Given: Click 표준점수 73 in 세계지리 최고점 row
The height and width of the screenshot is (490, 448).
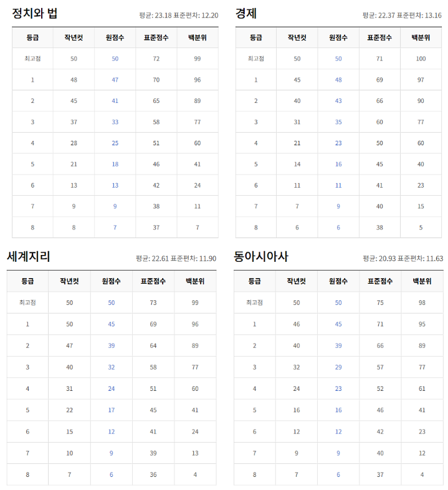Looking at the screenshot, I should point(153,302).
